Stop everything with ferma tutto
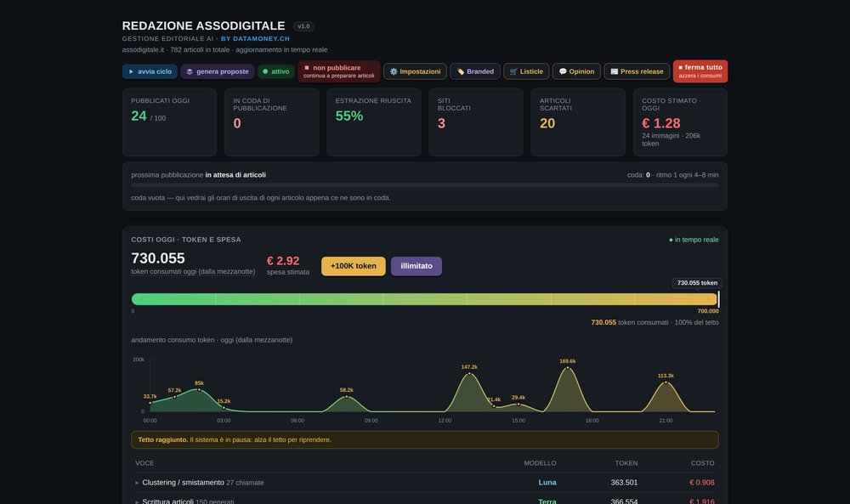The height and width of the screenshot is (504, 850). tap(700, 71)
